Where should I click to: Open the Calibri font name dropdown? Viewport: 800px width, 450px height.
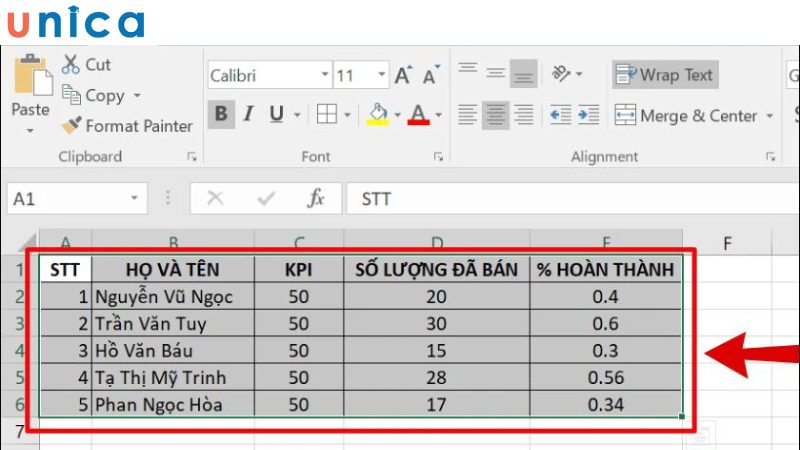(x=324, y=75)
